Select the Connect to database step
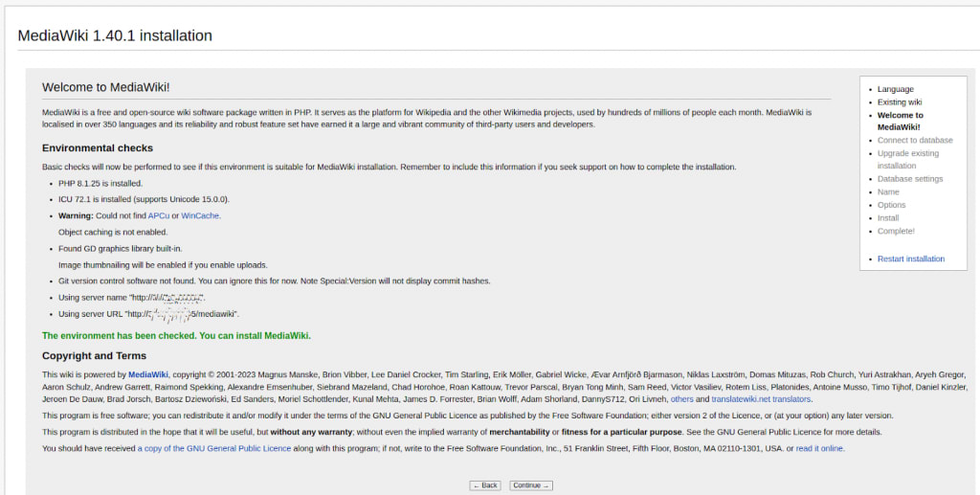980x495 pixels. (915, 141)
